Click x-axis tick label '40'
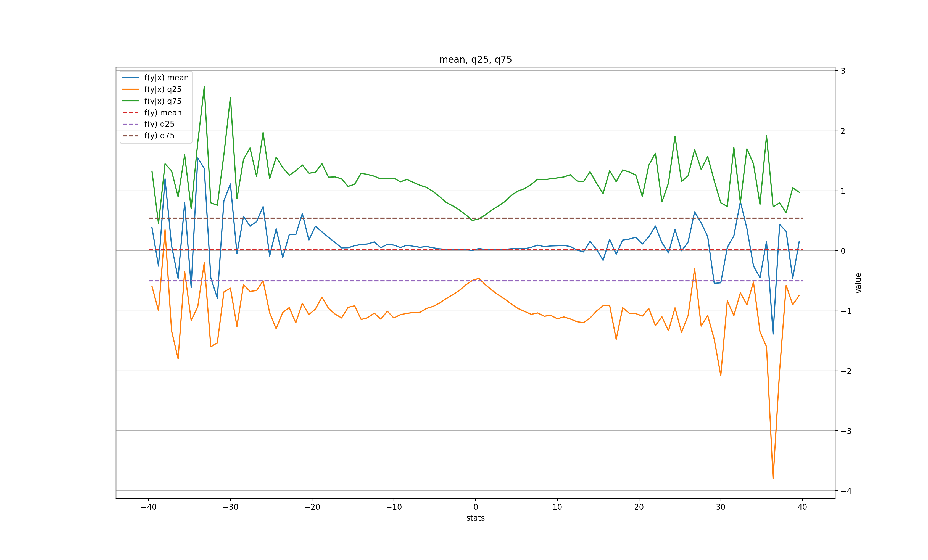Image resolution: width=928 pixels, height=560 pixels. [802, 507]
